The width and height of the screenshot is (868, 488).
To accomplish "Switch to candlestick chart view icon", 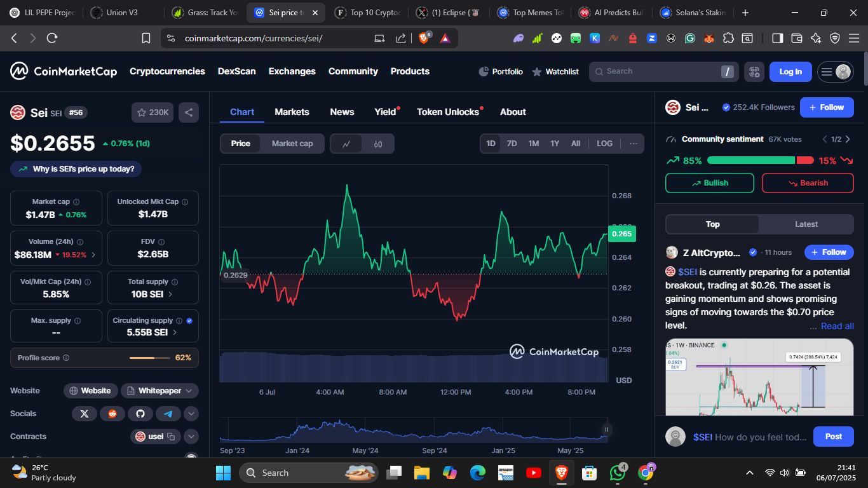I will (378, 144).
